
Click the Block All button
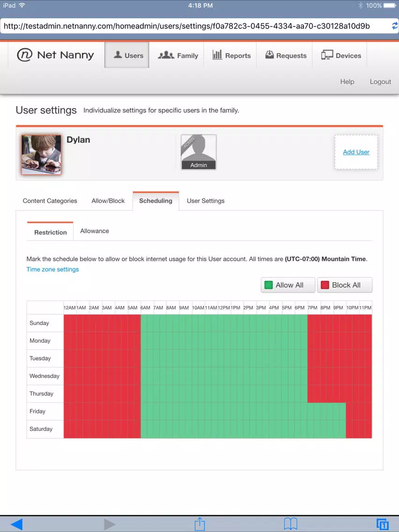click(344, 285)
